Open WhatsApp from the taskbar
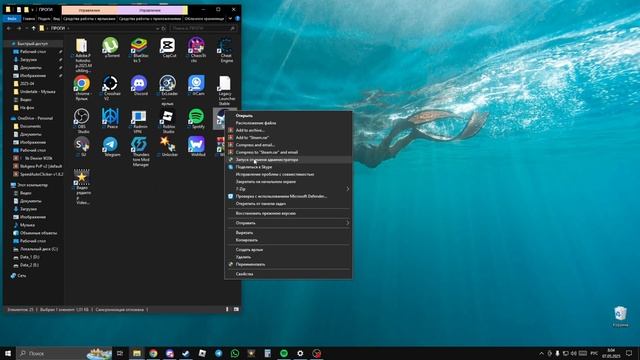 [x=235, y=353]
